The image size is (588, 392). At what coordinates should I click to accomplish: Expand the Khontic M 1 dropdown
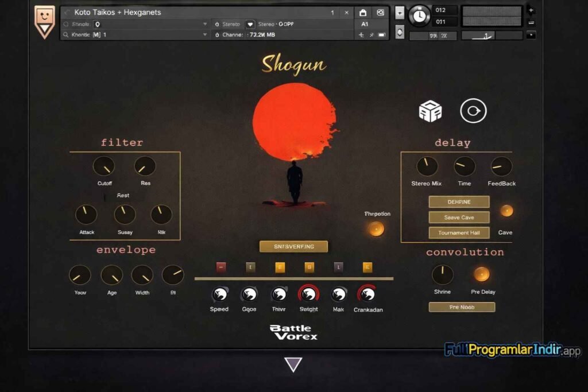[205, 35]
